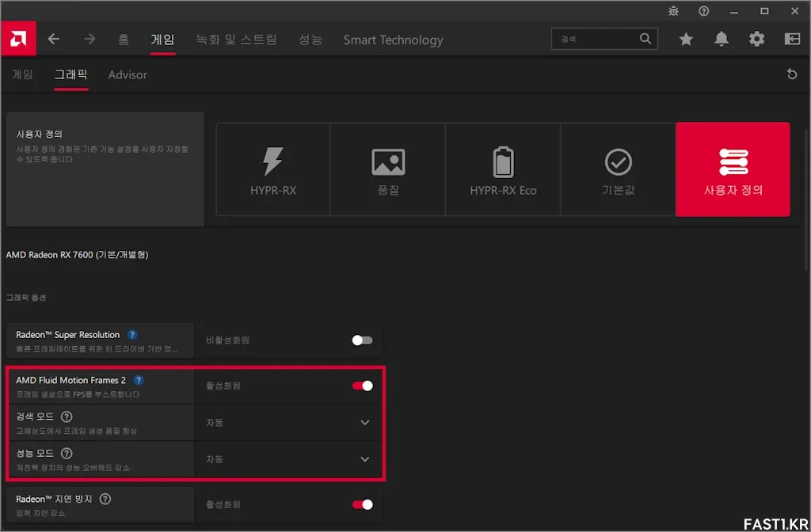Reset graphics settings with the undo arrow
This screenshot has height=532, width=811.
(791, 74)
